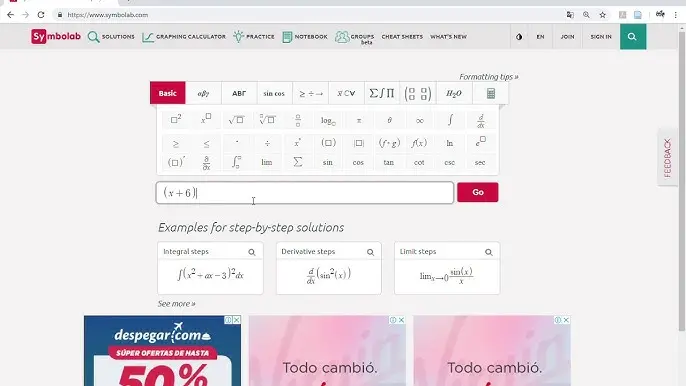Open Cheat Sheets page
Screen dimensions: 686x386
(402, 37)
